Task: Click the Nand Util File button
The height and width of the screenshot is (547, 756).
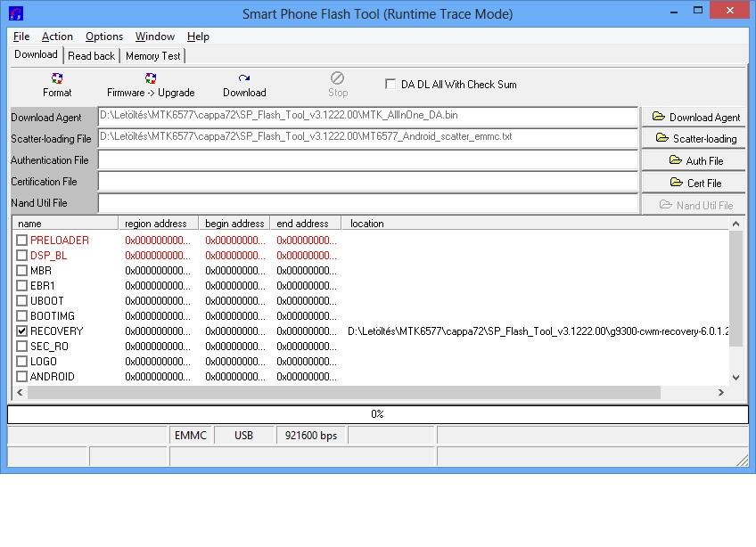Action: point(694,205)
